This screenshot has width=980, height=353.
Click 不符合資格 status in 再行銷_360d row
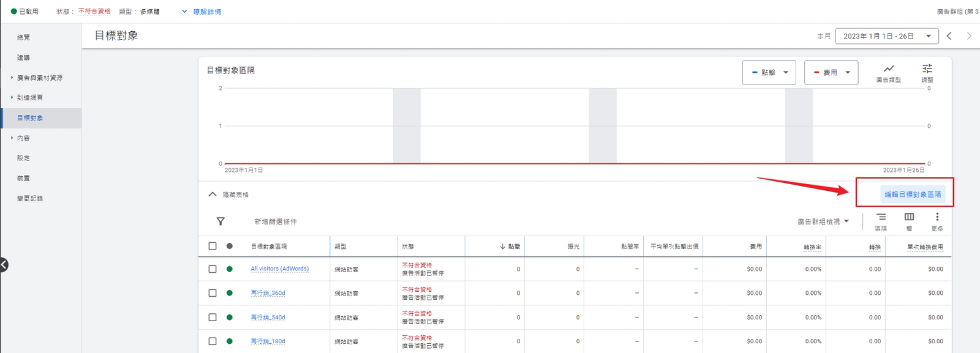click(417, 289)
